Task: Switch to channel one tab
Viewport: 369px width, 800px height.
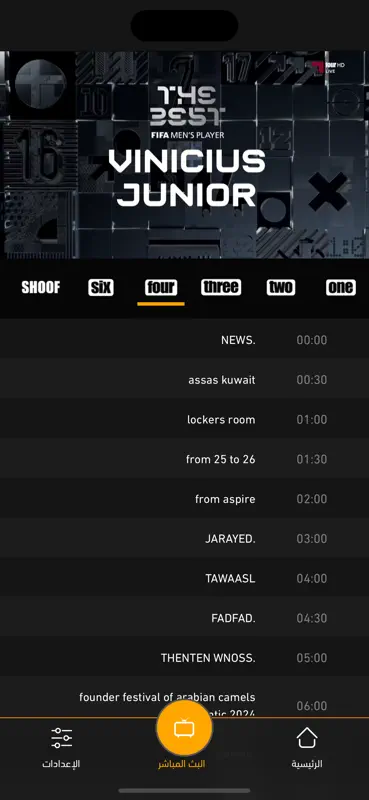Action: (x=340, y=288)
